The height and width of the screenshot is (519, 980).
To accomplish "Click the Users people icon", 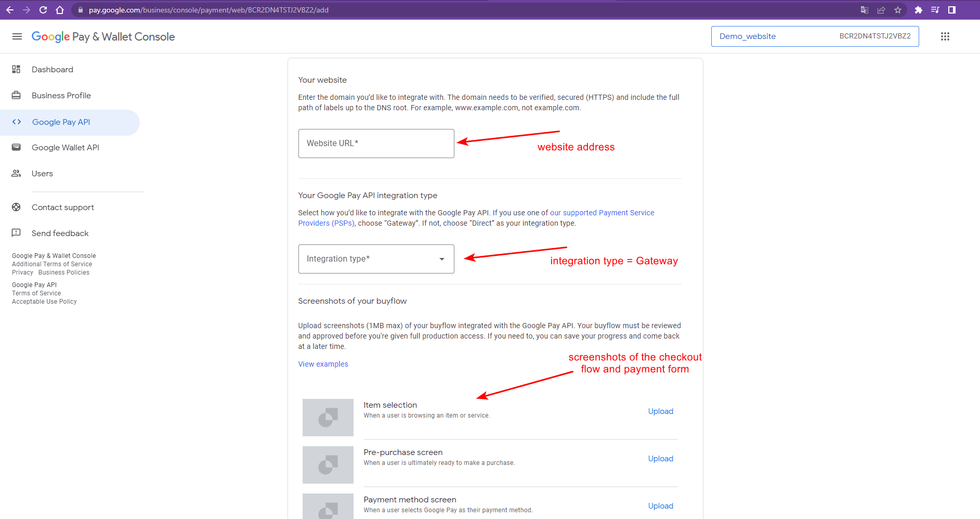I will 16,173.
